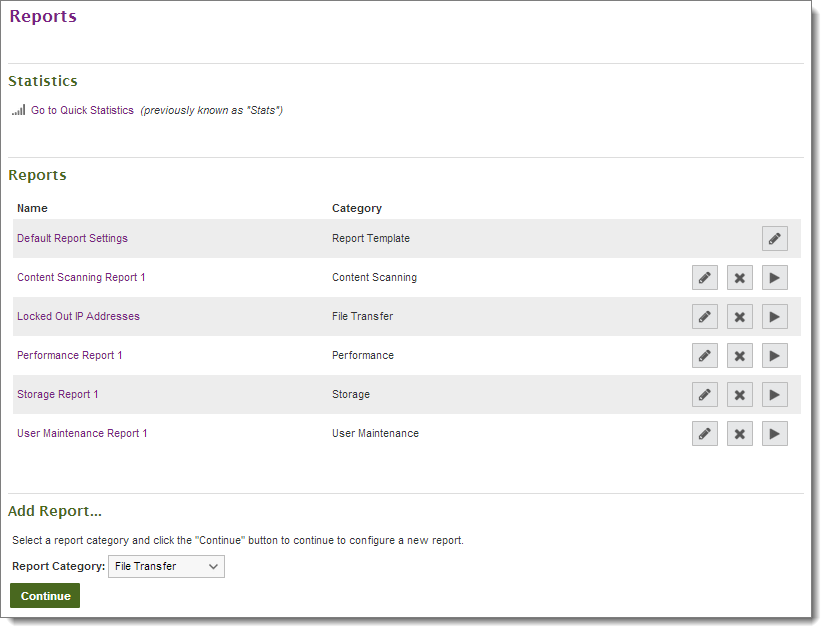This screenshot has height=633, width=827.
Task: Edit User Maintenance Report 1
Action: click(x=705, y=434)
